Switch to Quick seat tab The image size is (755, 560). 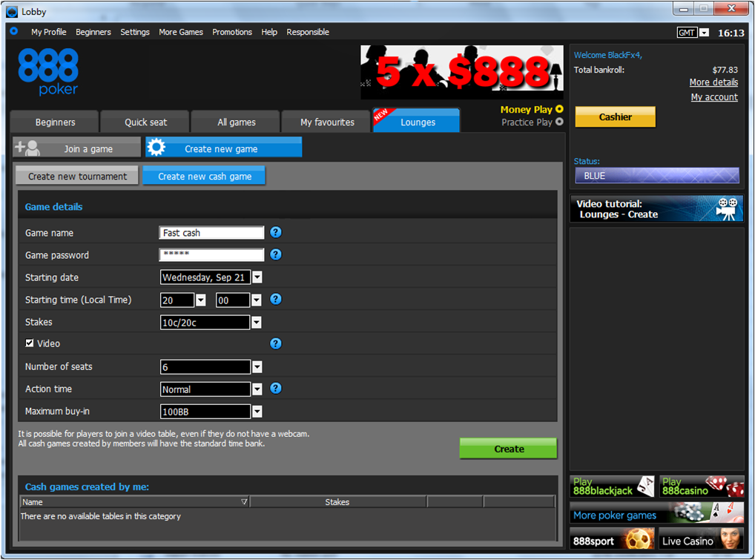point(145,122)
